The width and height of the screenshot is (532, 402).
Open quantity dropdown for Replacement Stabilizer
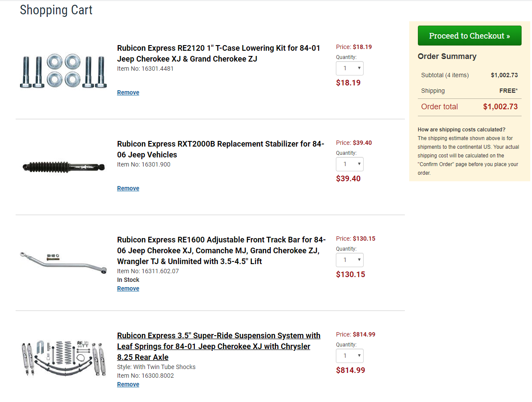349,164
